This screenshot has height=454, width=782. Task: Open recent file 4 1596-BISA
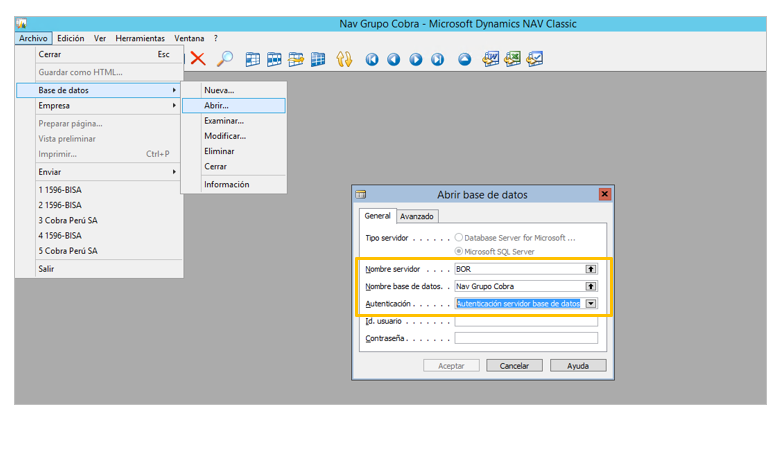[99, 235]
